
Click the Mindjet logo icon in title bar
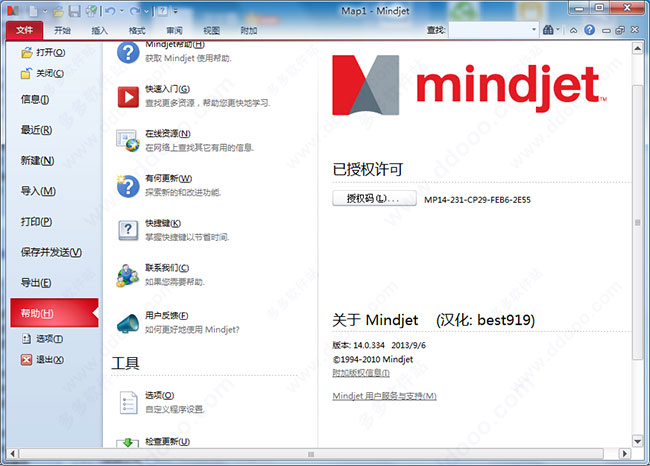13,11
